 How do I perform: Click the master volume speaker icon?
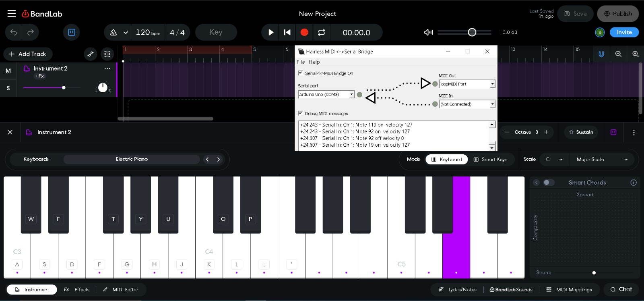point(429,32)
